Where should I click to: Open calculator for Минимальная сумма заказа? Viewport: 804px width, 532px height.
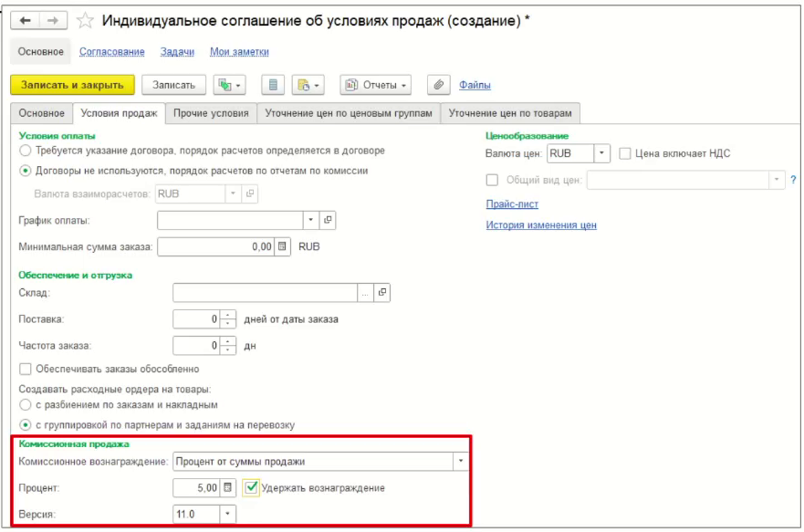[282, 246]
